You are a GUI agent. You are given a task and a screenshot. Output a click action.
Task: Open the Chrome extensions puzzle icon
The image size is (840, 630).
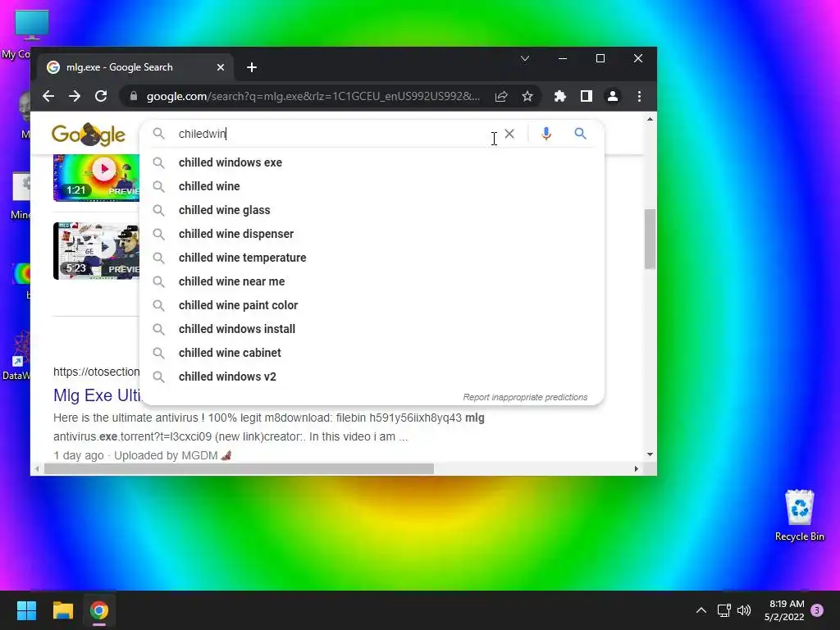pyautogui.click(x=559, y=97)
